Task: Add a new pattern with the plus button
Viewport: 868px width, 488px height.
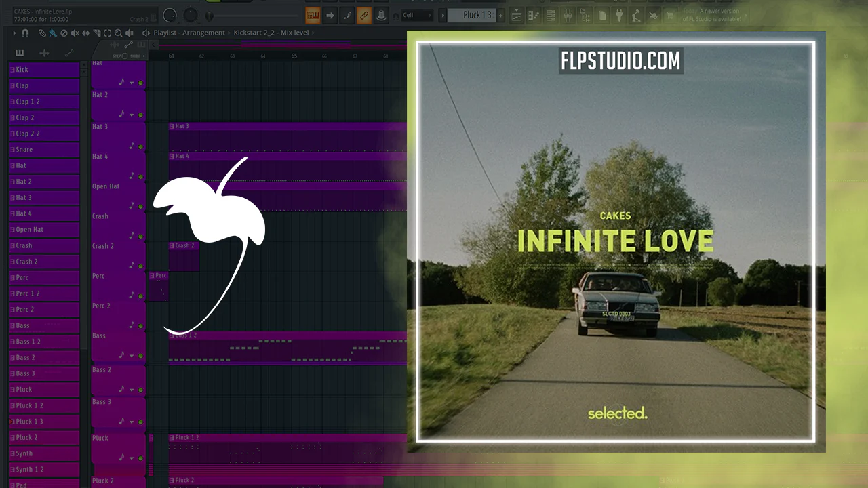Action: pos(501,15)
